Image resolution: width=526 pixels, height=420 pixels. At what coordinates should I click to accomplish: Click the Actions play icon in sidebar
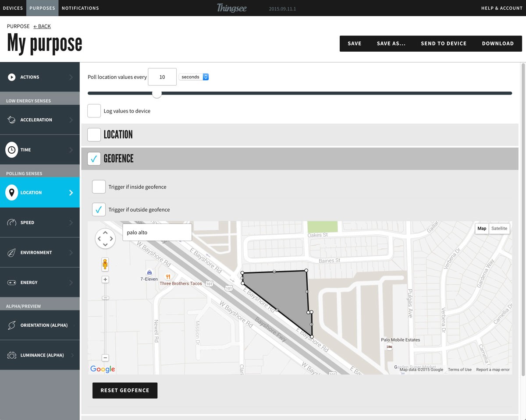pos(12,77)
